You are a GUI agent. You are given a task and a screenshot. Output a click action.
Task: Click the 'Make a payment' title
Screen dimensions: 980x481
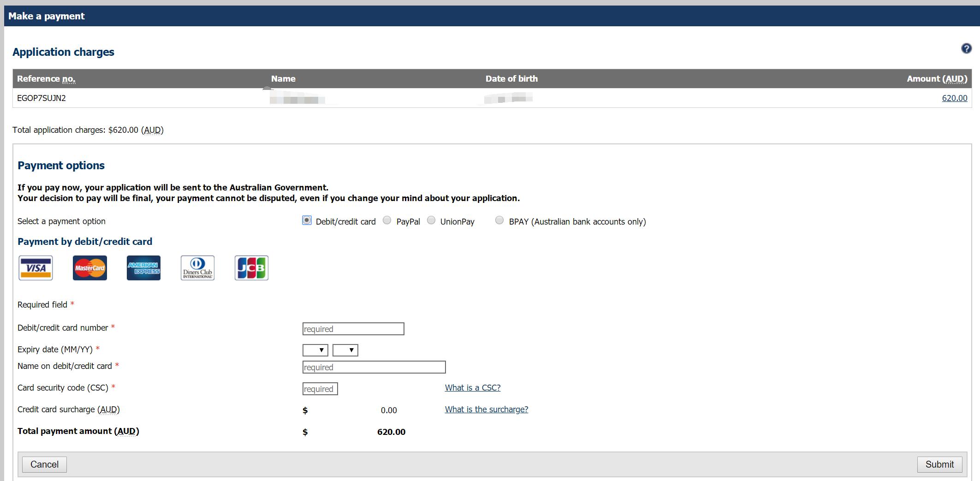point(46,16)
